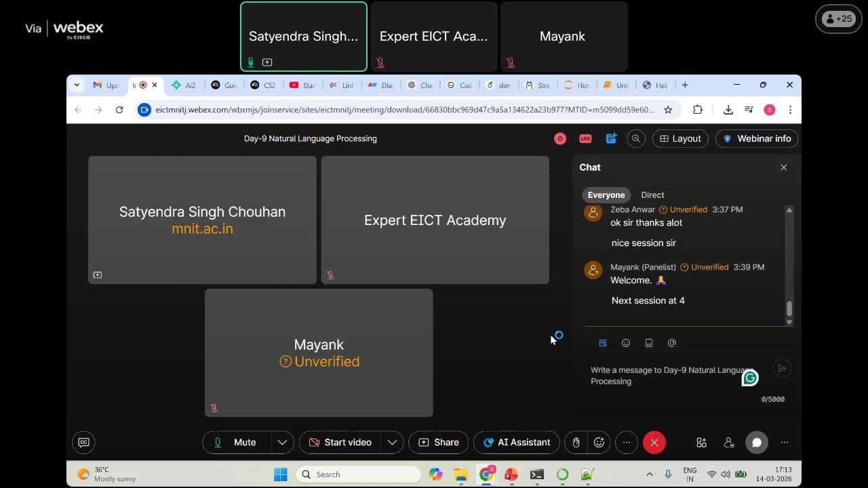Open Windows Start menu
Image resolution: width=868 pixels, height=488 pixels.
pos(281,474)
